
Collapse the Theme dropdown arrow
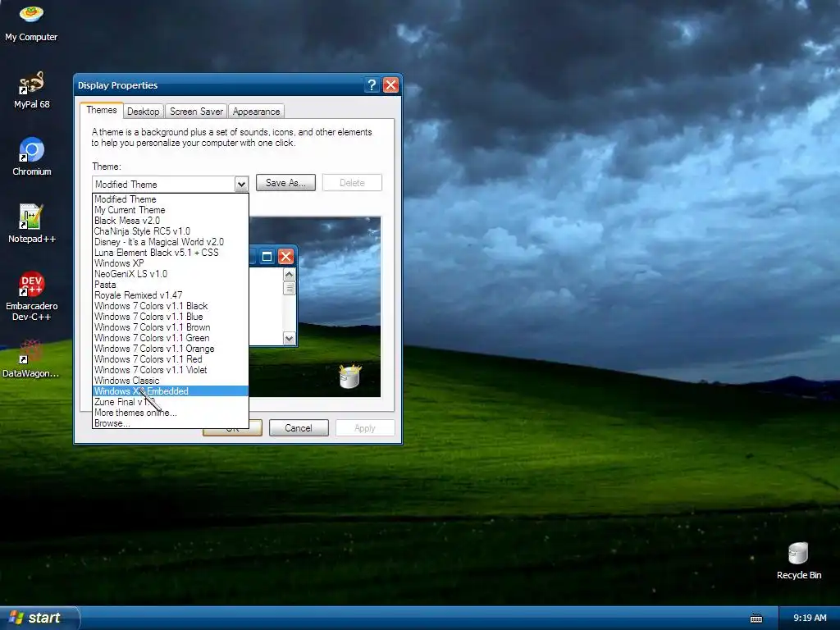click(242, 185)
